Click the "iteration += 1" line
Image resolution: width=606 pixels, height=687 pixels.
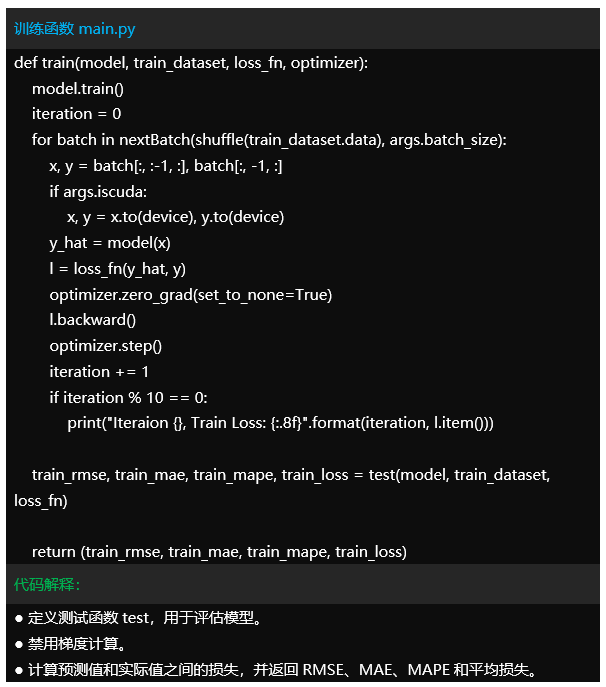coord(100,372)
